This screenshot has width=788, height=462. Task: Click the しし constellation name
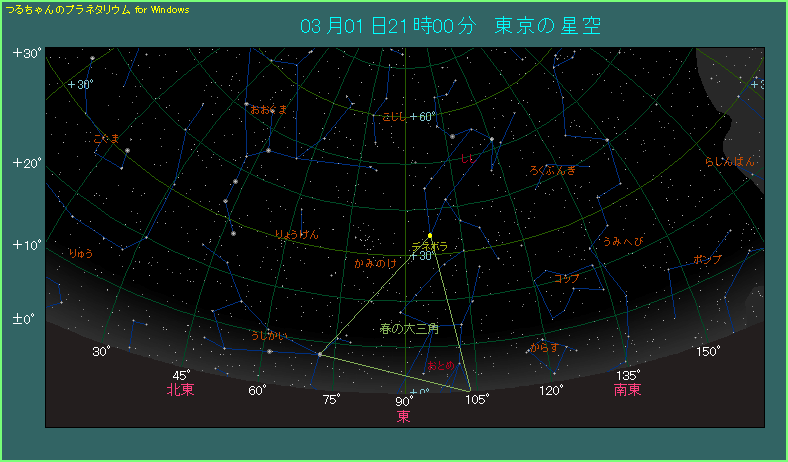click(x=467, y=159)
